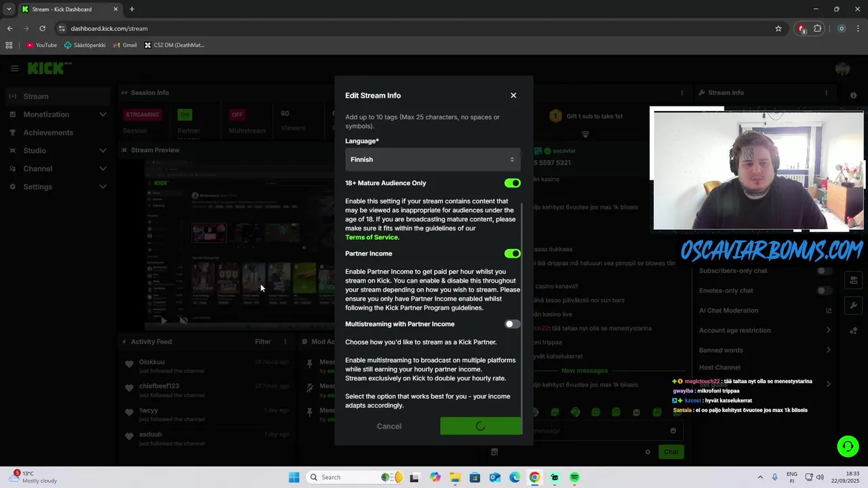Play the Stream Preview video
This screenshot has width=868, height=488.
click(163, 321)
